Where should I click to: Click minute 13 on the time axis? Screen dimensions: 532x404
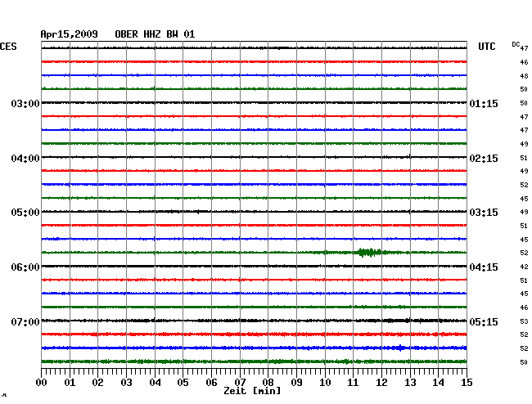(x=410, y=383)
